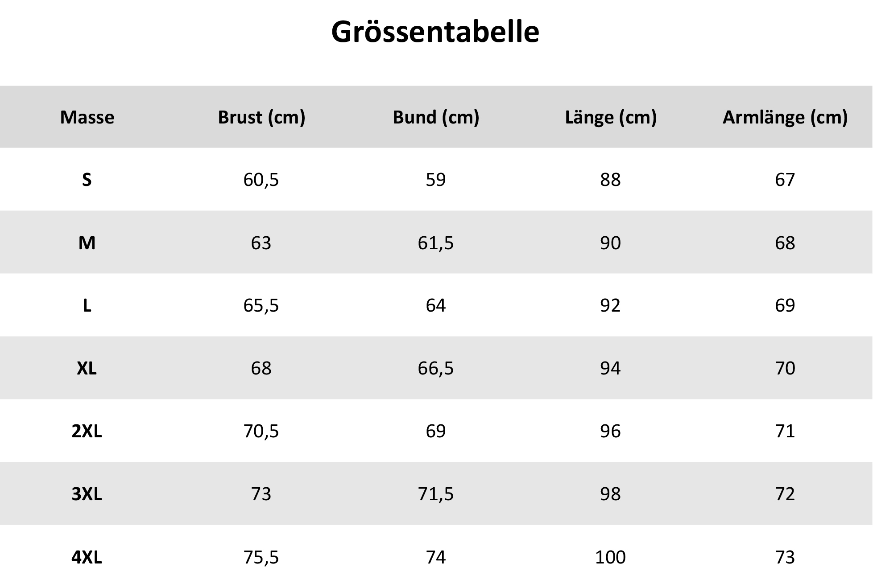Select the Masse column header
The width and height of the screenshot is (873, 588).
87,117
